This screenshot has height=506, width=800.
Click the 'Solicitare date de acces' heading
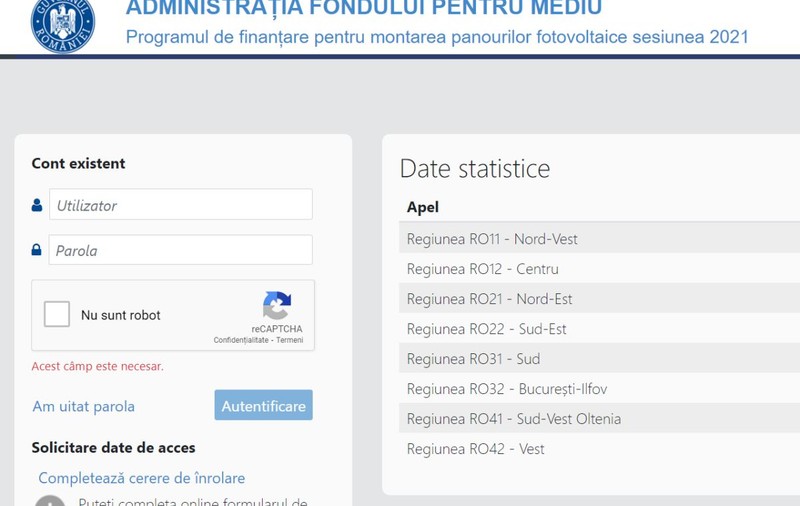(113, 447)
